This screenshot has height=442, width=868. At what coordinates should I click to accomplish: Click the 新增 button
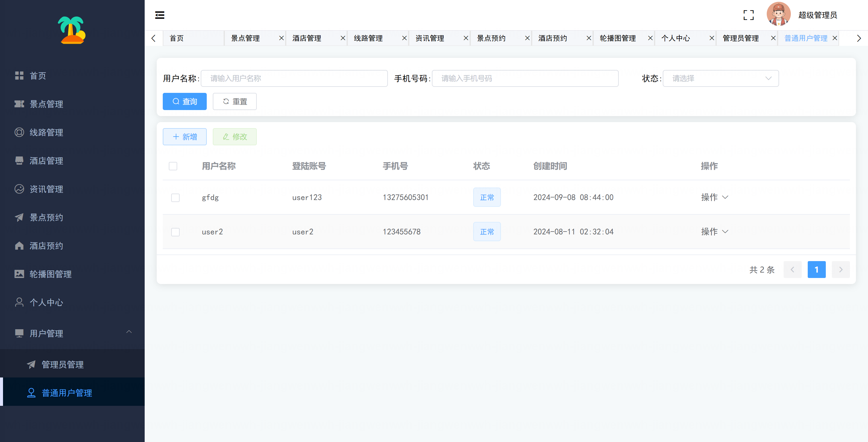pyautogui.click(x=184, y=137)
